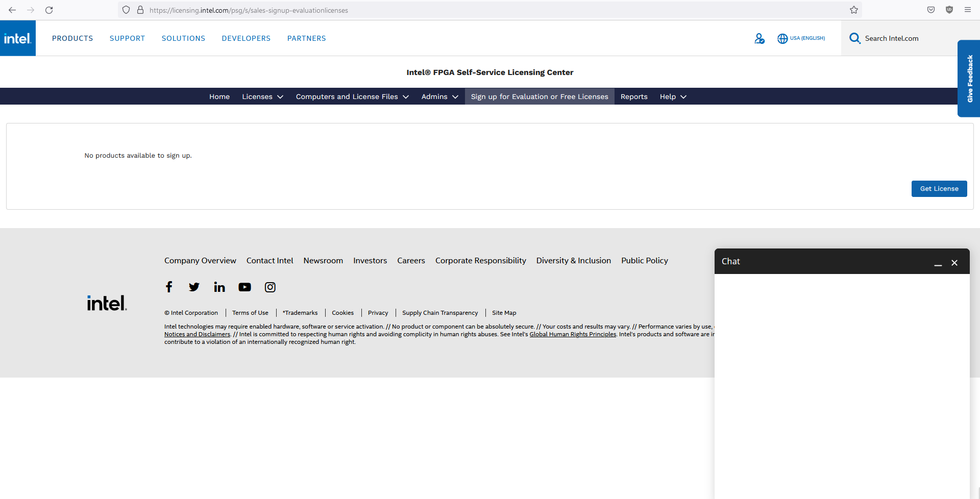Viewport: 980px width, 499px height.
Task: Click the Chat panel title bar
Action: 842,261
